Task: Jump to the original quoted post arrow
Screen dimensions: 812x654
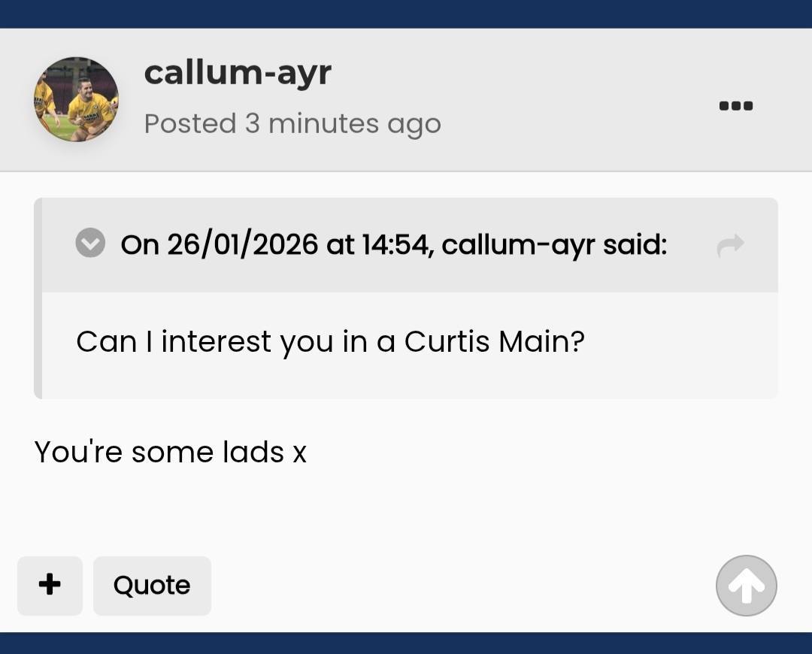Action: [730, 244]
